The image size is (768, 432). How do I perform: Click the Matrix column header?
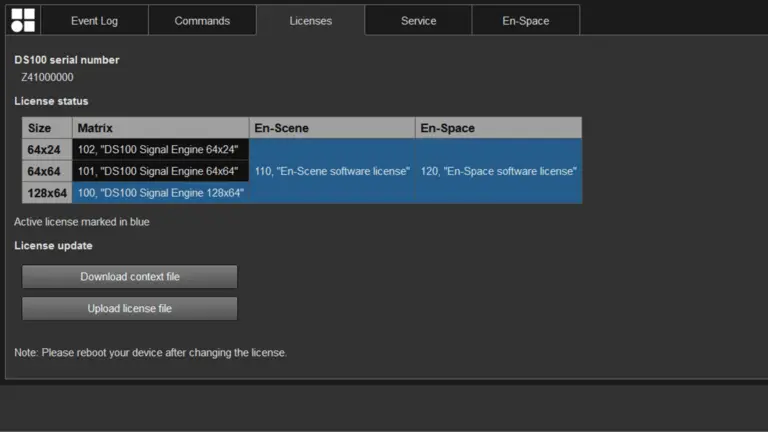coord(161,128)
